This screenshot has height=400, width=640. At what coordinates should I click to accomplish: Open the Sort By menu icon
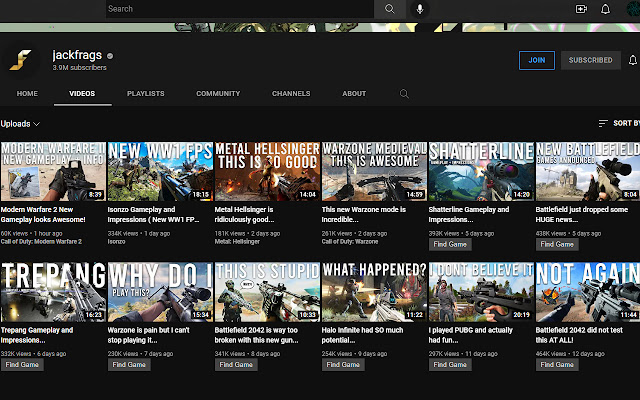pos(603,123)
